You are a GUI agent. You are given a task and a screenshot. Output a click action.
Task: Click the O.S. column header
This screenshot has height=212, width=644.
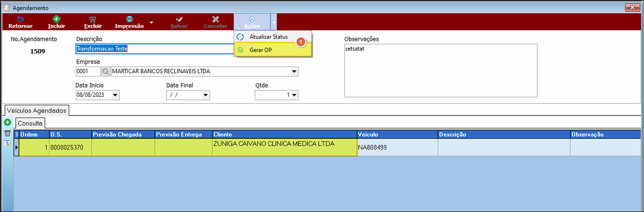click(70, 134)
